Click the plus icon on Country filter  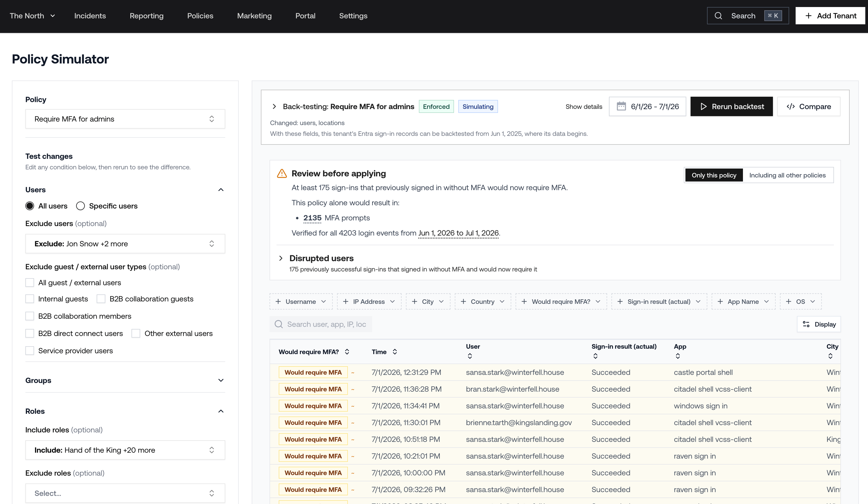[x=463, y=301]
